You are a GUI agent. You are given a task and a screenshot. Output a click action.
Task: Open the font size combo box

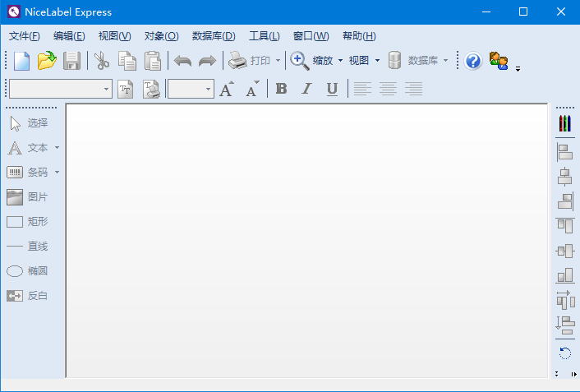coord(191,89)
